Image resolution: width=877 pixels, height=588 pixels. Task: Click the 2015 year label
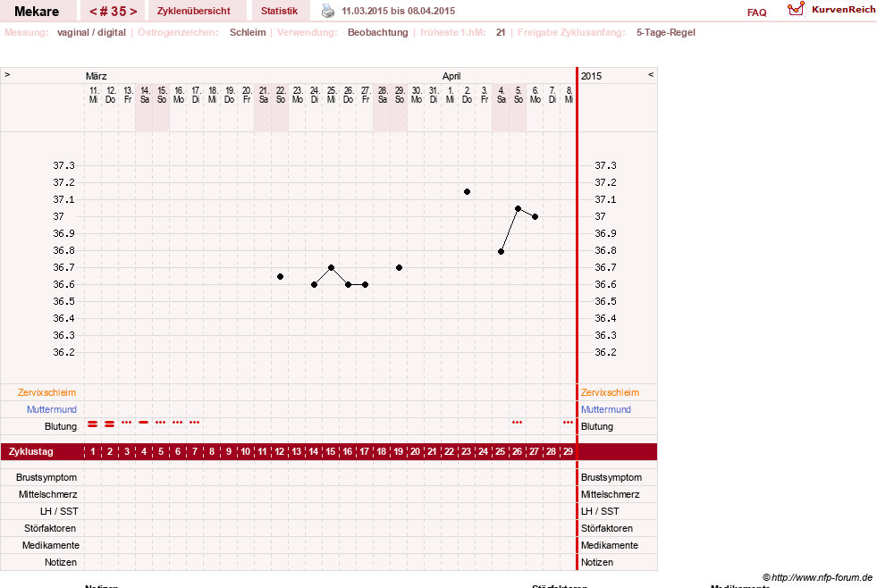tap(591, 76)
